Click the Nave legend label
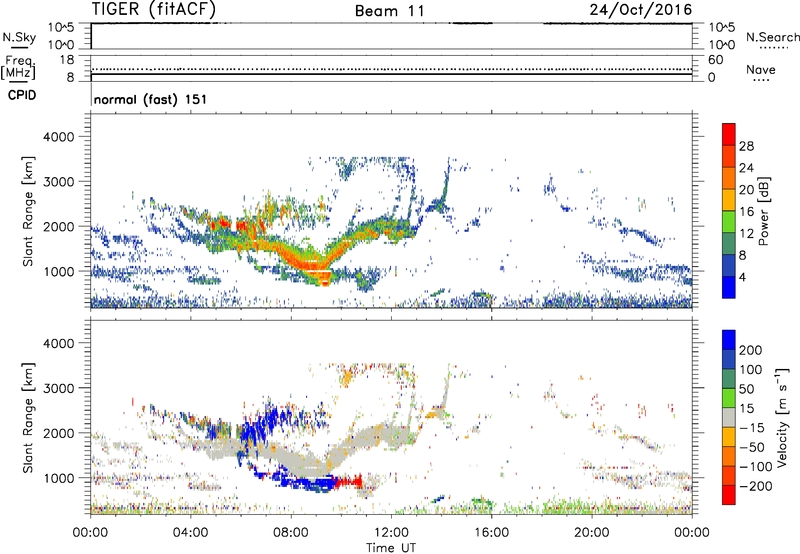This screenshot has width=800, height=554. point(761,69)
